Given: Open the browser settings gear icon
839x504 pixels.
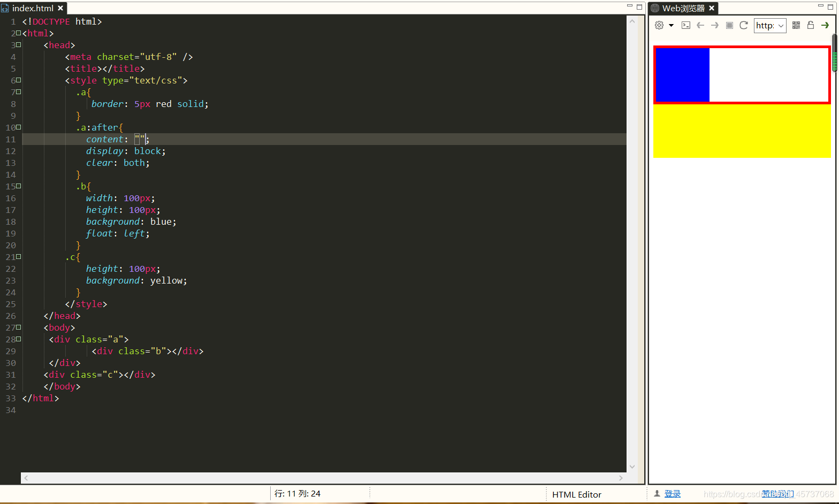Looking at the screenshot, I should click(659, 25).
